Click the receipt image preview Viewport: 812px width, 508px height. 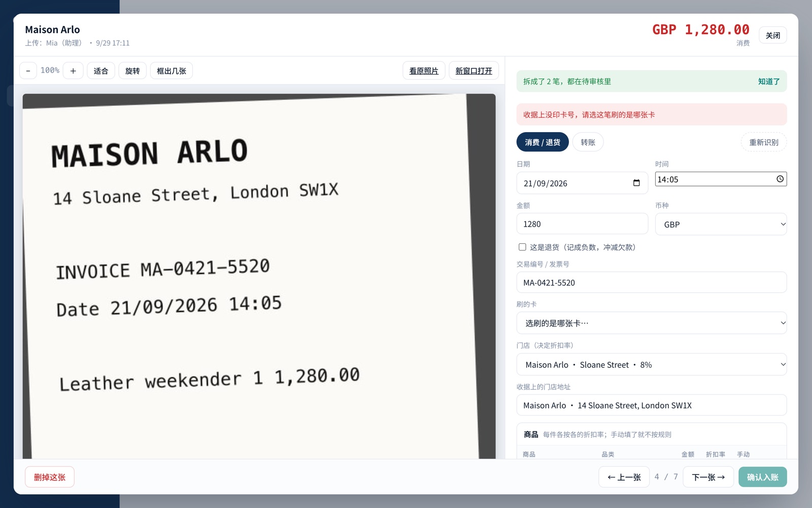[259, 276]
